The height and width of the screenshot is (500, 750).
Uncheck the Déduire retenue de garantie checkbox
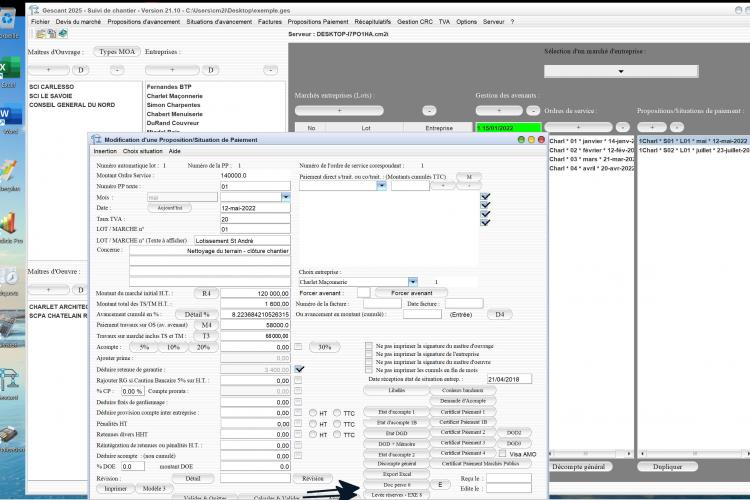coord(299,369)
